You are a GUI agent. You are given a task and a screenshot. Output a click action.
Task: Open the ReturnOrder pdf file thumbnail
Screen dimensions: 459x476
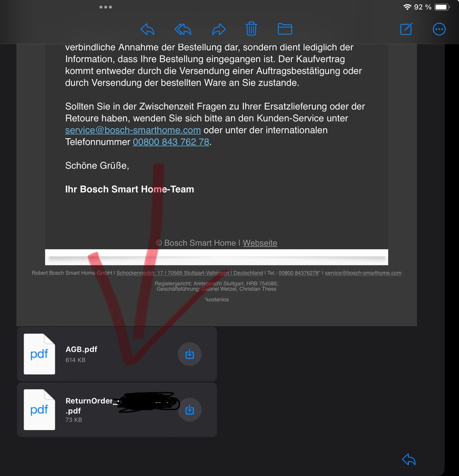pyautogui.click(x=40, y=410)
